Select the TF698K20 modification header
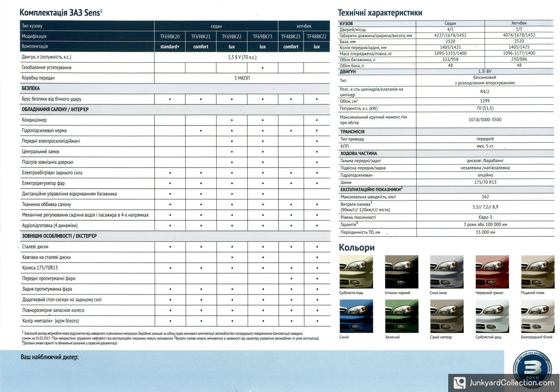Screen dimensions: 560x392 [x=170, y=36]
